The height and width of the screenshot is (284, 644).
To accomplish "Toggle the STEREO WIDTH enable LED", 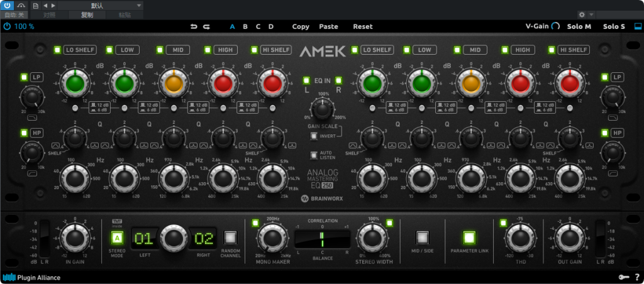I will 389,223.
